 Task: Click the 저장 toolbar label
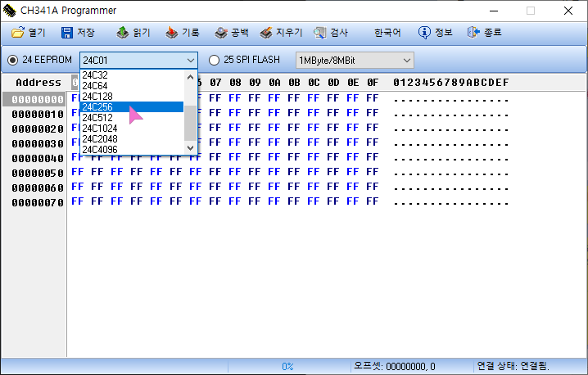click(x=86, y=33)
